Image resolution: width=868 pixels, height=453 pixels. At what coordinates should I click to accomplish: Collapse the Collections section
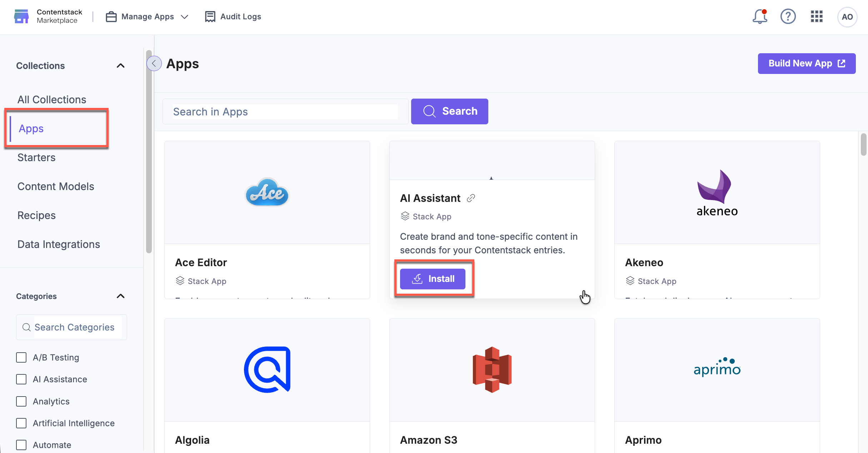[120, 66]
